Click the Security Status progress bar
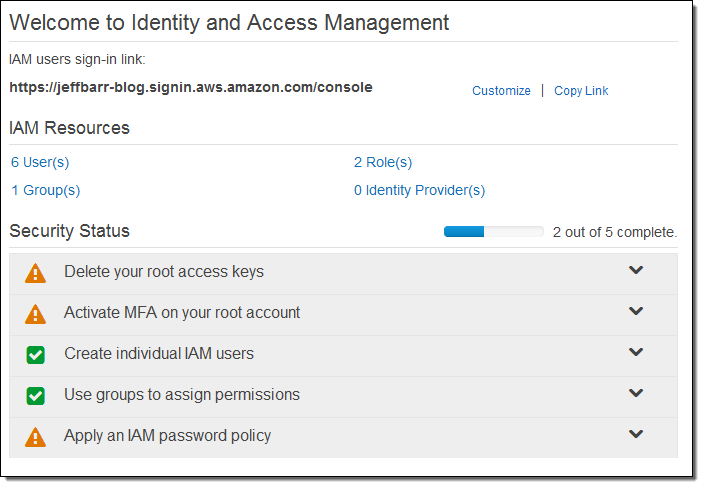 [493, 232]
